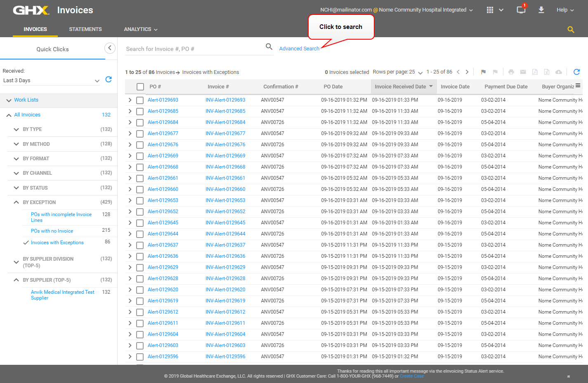Click the dark flag icon in the toolbar
Screen dimensions: 588x383
pyautogui.click(x=483, y=72)
